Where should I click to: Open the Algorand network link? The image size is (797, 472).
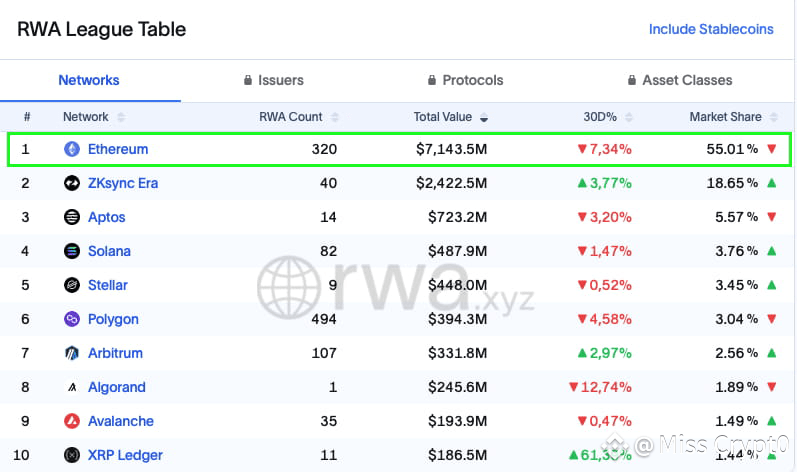coord(117,387)
